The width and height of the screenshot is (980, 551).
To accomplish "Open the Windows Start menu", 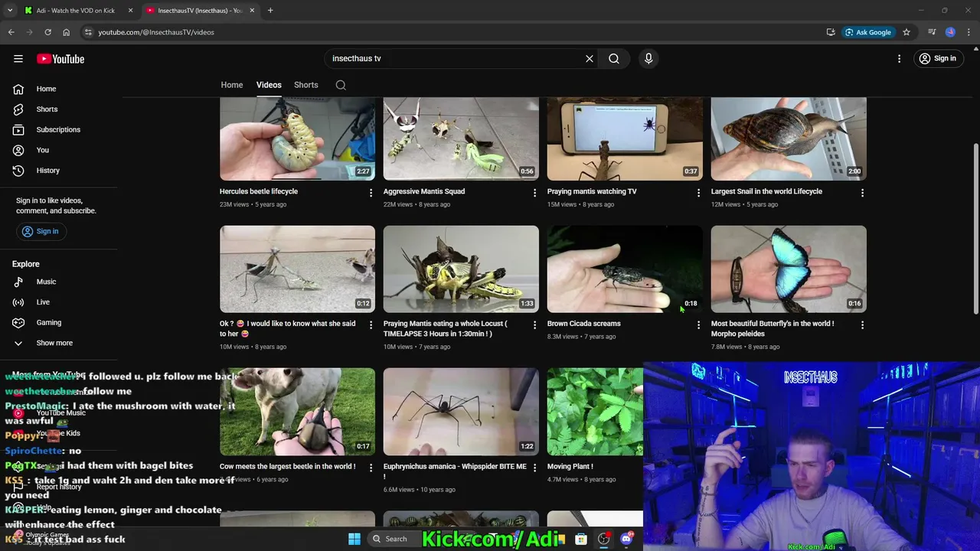I will click(x=354, y=539).
